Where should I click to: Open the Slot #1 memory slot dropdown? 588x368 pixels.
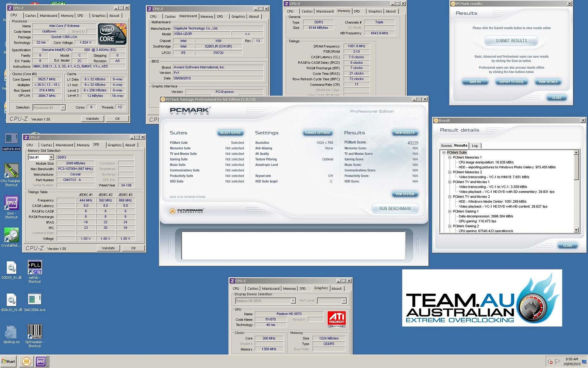(x=51, y=157)
